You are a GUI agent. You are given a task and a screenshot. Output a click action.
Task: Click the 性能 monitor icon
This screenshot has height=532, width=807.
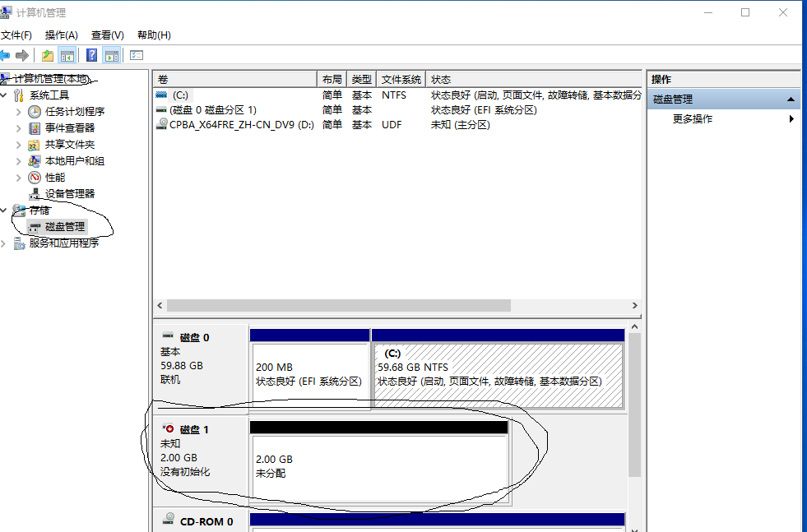coord(35,178)
